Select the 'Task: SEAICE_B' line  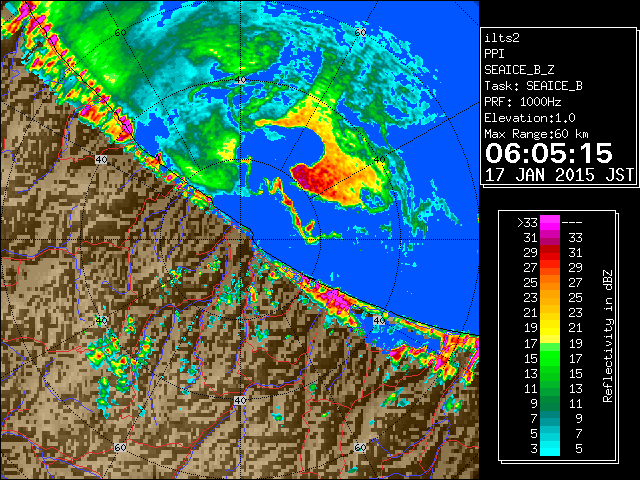point(533,86)
